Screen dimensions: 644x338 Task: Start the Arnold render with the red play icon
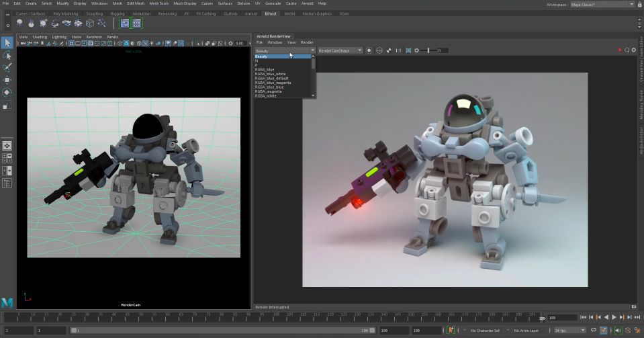coord(620,50)
